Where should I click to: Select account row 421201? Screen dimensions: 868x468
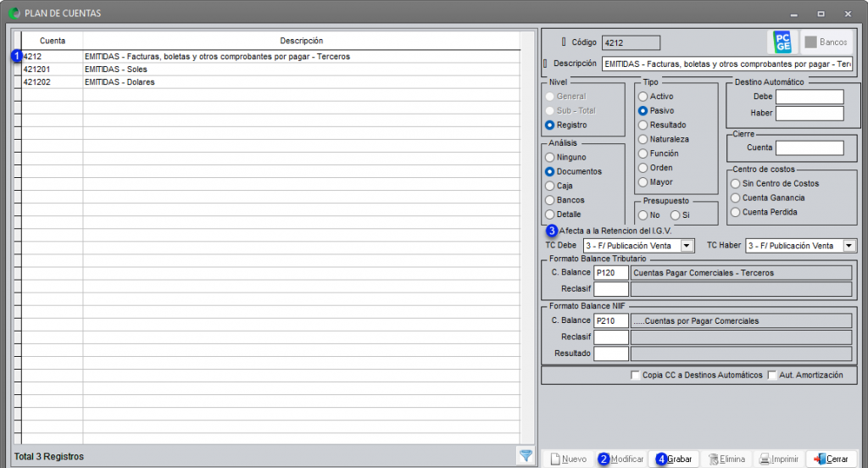click(x=270, y=70)
